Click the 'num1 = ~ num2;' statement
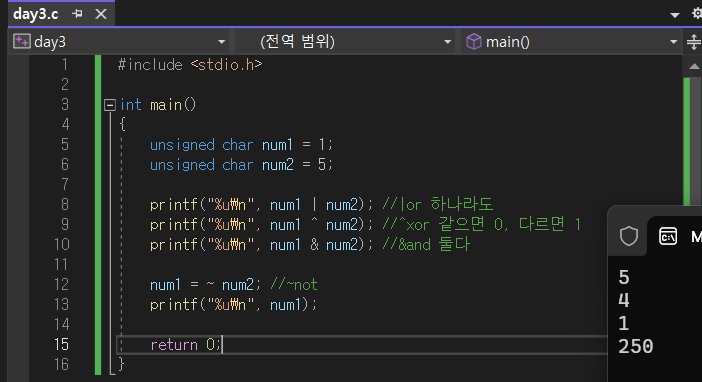 [x=205, y=285]
